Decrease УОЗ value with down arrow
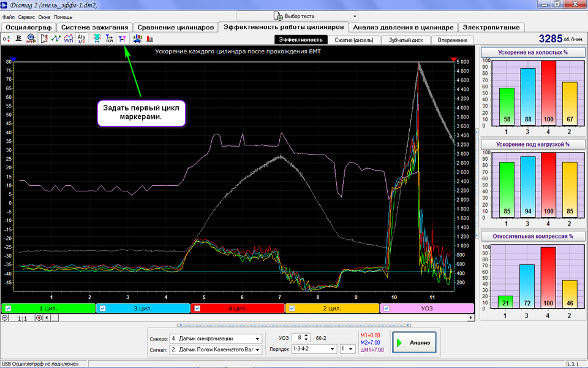Viewport: 588px width, 368px height. (x=306, y=340)
